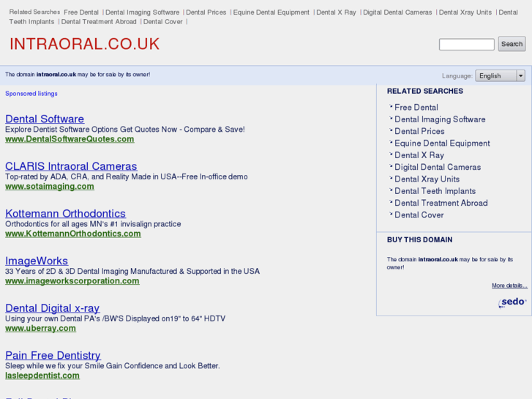Visit www.imageworkscorporation.com link
This screenshot has height=399, width=532.
point(72,281)
